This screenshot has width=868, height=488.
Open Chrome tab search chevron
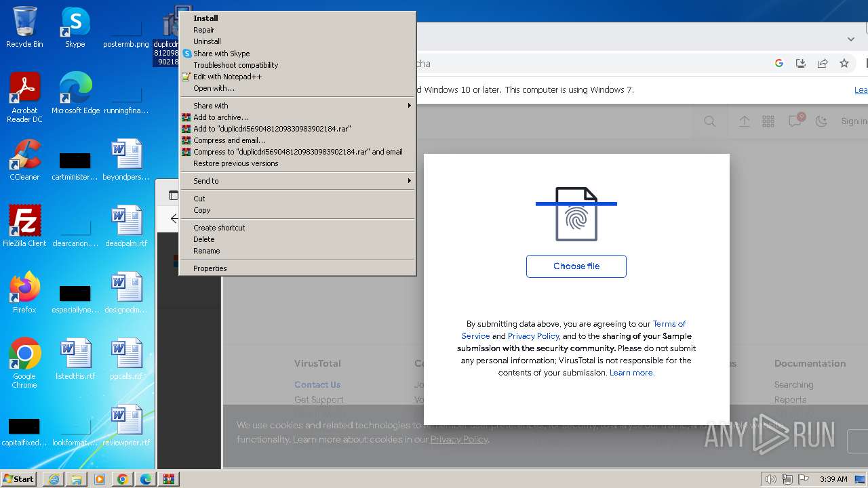850,39
